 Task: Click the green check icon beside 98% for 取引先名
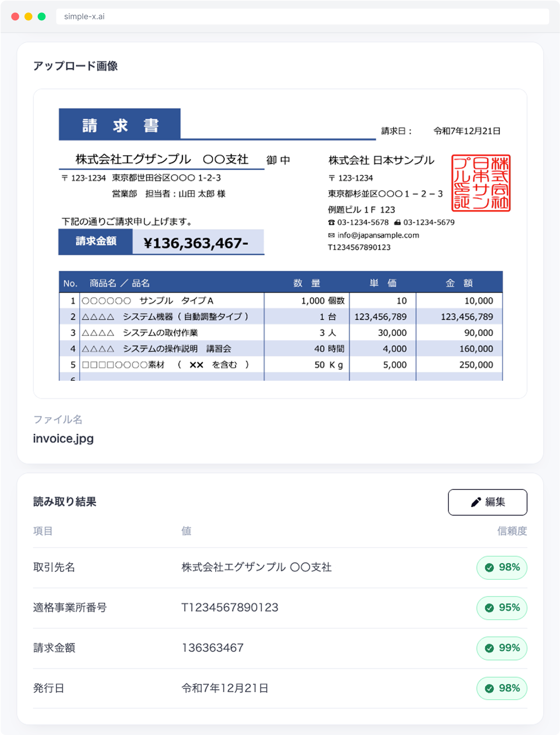[489, 568]
